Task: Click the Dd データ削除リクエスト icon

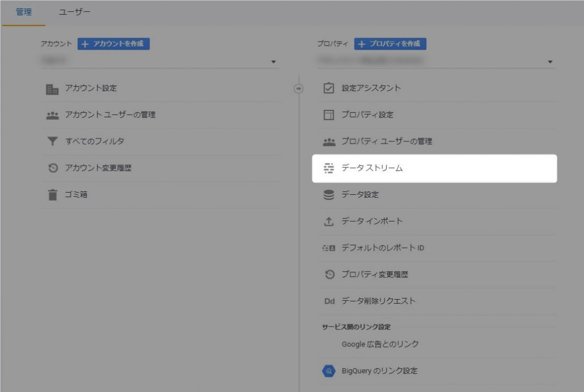Action: click(329, 301)
